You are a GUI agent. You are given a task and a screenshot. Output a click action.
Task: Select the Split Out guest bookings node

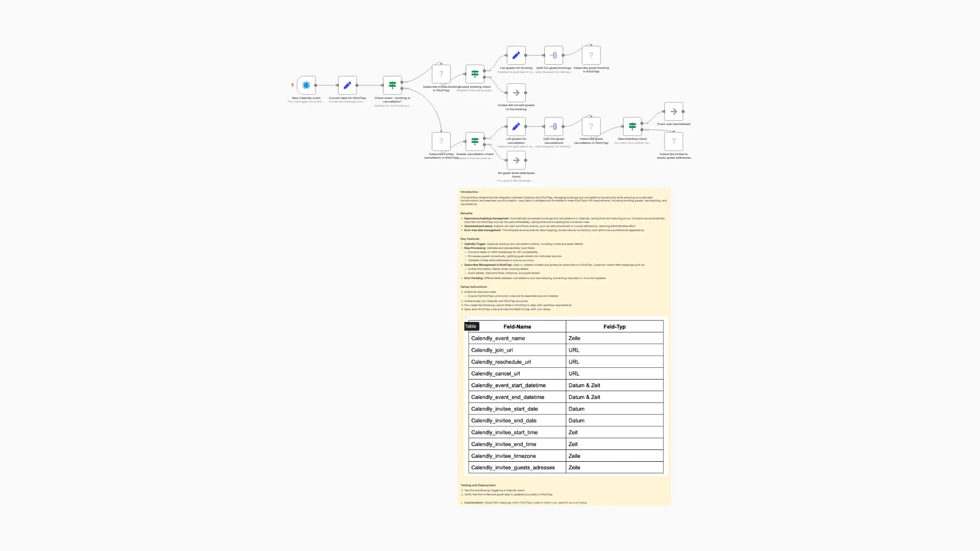click(x=554, y=55)
